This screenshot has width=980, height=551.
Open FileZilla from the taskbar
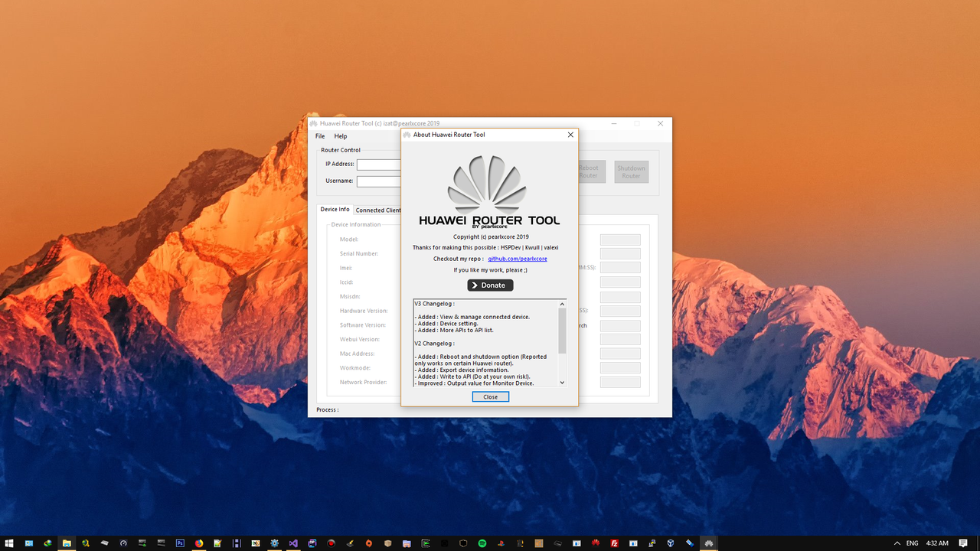point(614,543)
